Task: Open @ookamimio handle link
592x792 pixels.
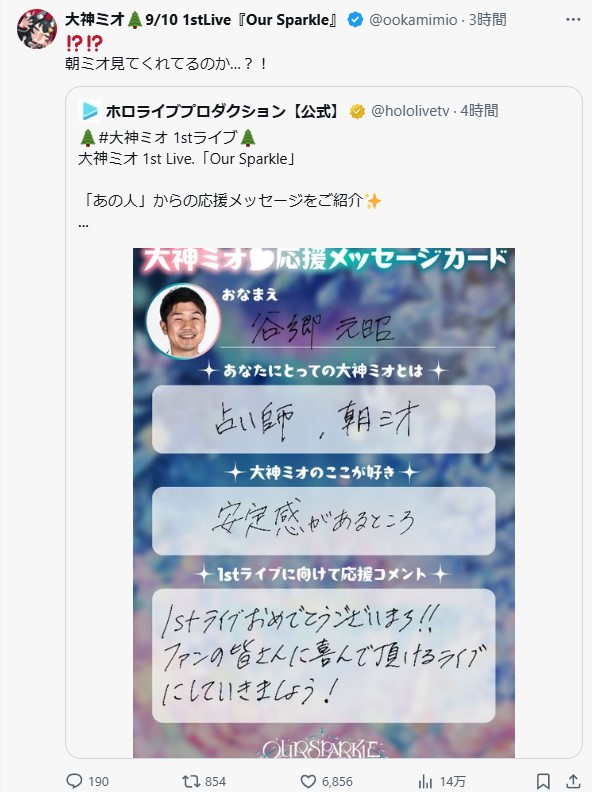Action: pyautogui.click(x=413, y=20)
